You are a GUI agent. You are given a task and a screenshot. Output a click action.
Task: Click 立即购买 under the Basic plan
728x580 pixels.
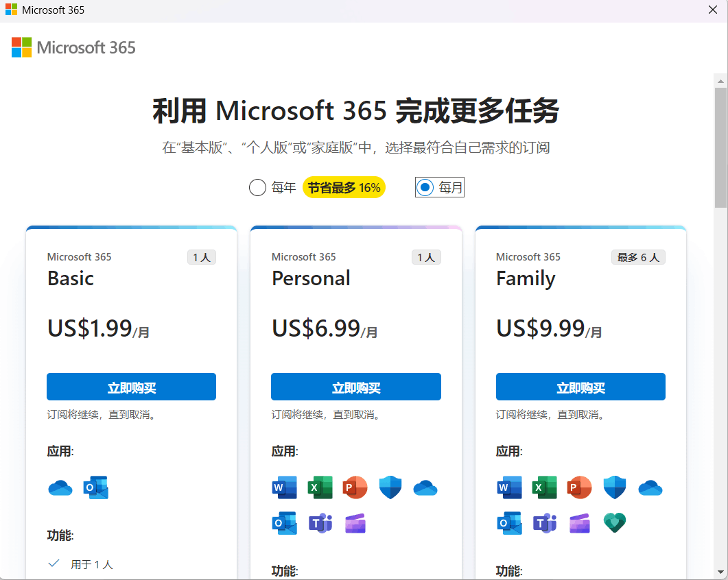tap(131, 386)
